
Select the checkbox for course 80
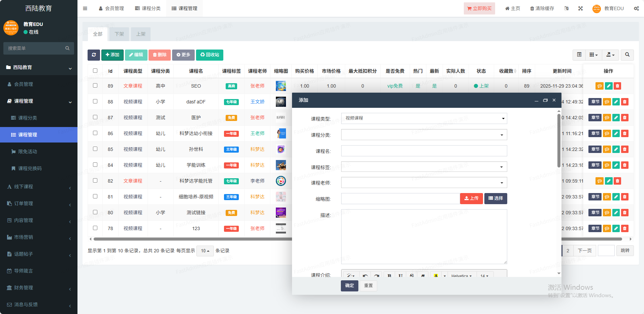95,212
